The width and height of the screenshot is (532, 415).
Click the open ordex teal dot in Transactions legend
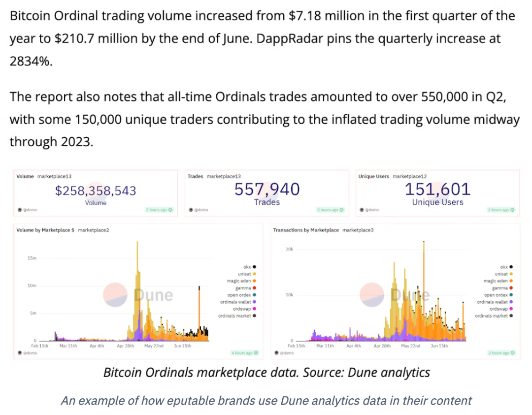(511, 295)
